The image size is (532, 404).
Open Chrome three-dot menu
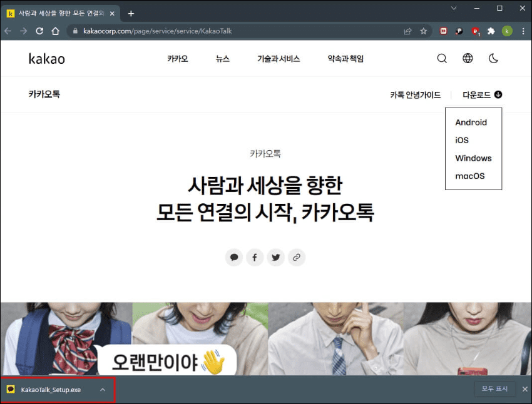[523, 31]
